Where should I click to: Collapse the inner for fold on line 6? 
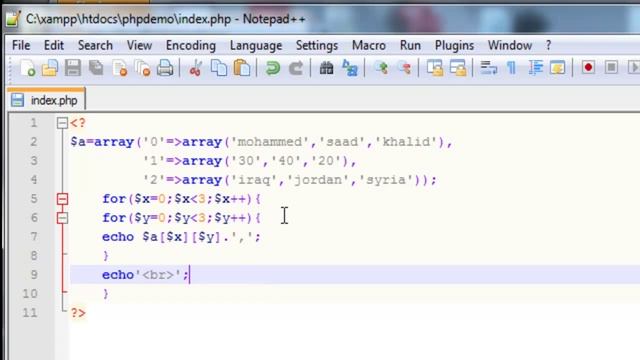[x=62, y=218]
